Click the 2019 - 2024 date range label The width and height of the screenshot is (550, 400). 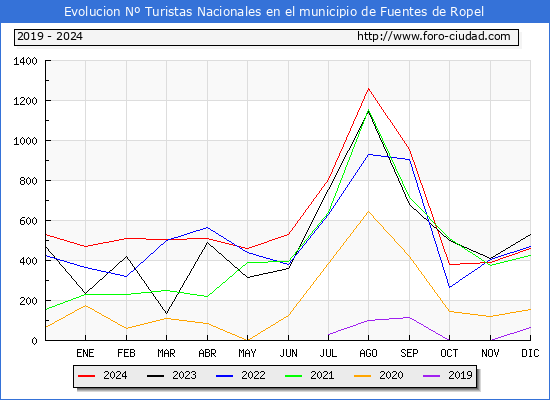click(x=50, y=36)
